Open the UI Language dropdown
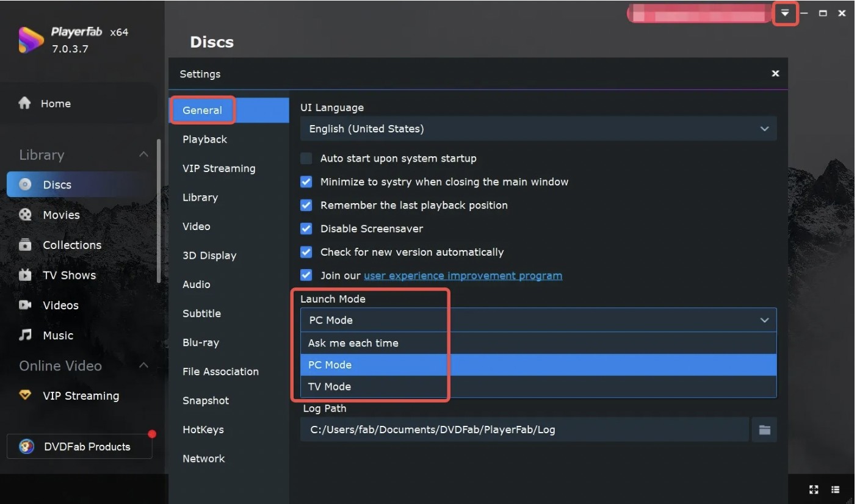The width and height of the screenshot is (857, 504). coord(538,129)
